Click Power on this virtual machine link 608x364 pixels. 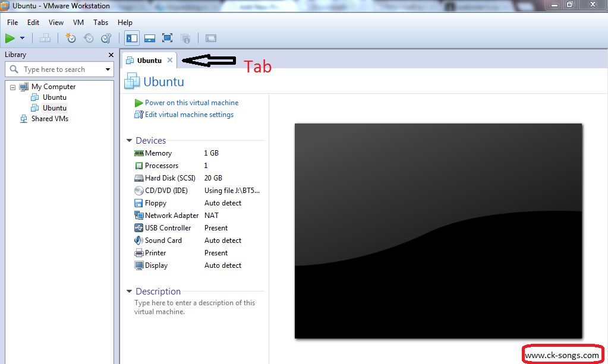191,103
